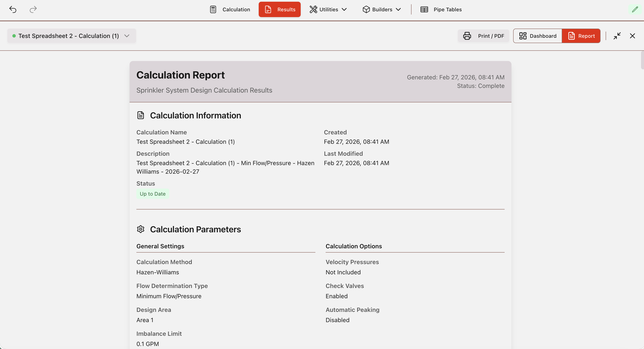Viewport: 644px width, 349px height.
Task: Click the Generated Feb 27, 2026 timestamp
Action: pos(455,77)
